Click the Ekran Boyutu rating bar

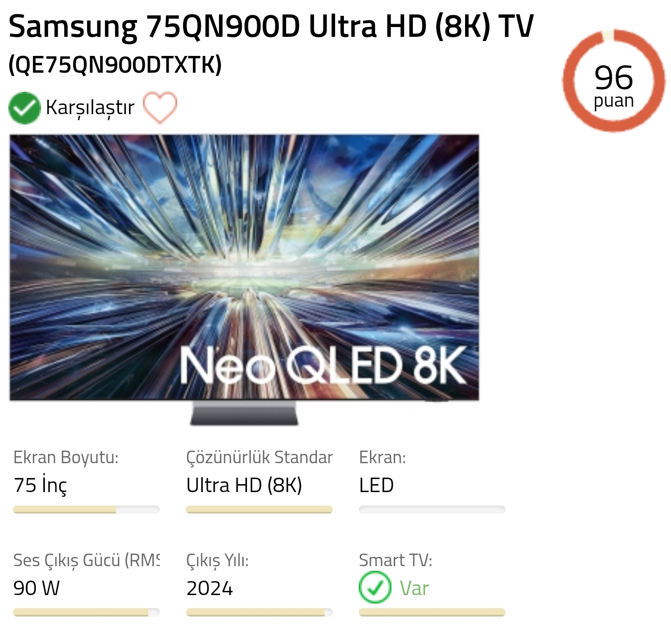(86, 509)
